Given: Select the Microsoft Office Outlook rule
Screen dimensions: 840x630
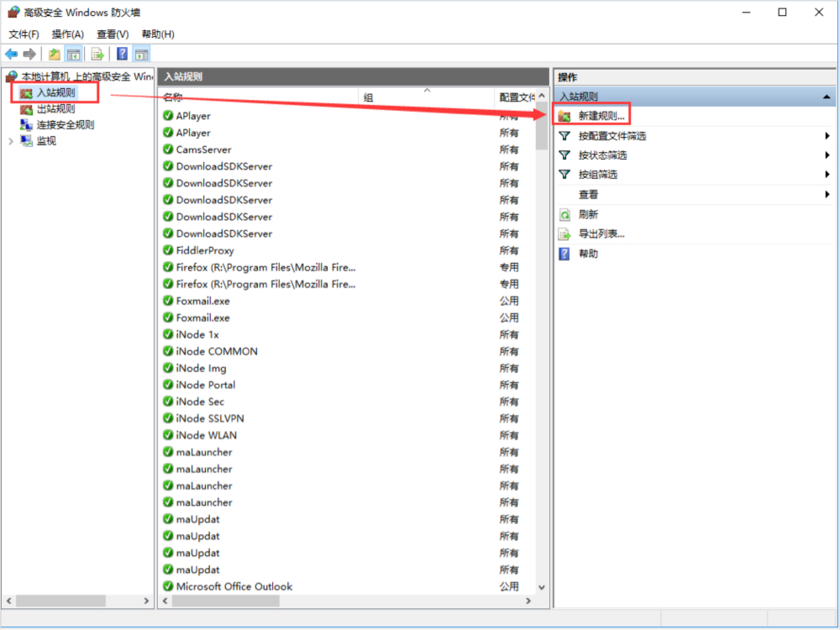Looking at the screenshot, I should click(234, 586).
